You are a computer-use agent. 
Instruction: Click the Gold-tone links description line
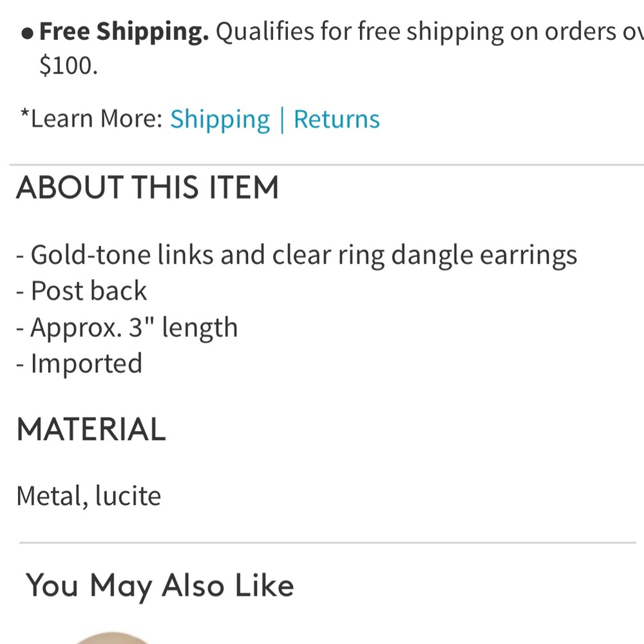click(297, 254)
